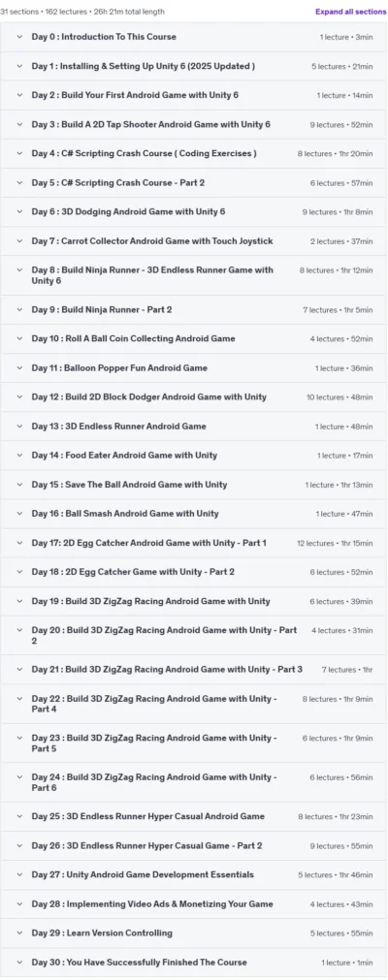Expand chevron of Day 16 Ball Smash
Viewport: 388px width, 980px height.
[19, 514]
